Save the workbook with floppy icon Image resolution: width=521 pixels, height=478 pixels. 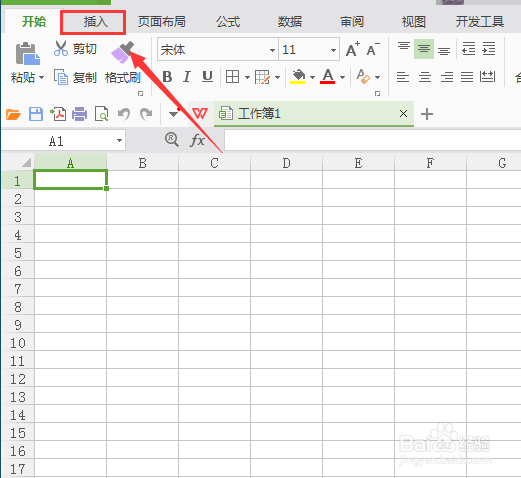tap(36, 114)
